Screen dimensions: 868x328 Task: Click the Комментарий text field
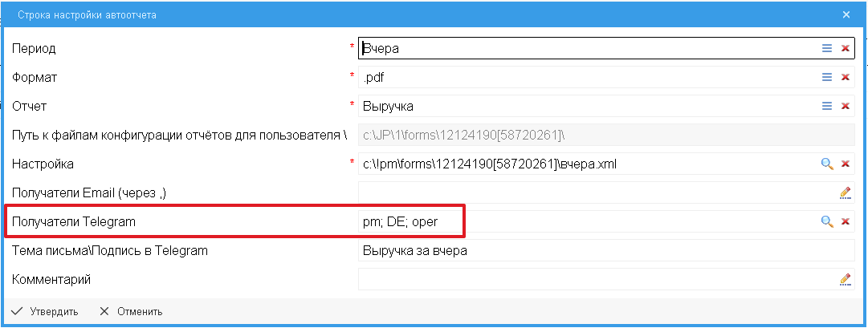(594, 279)
